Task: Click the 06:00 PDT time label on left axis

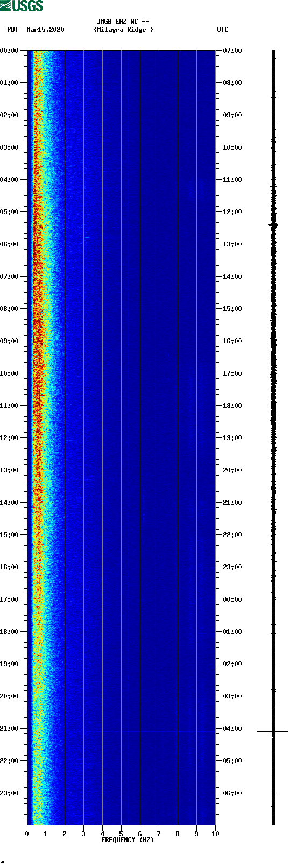Action: point(9,244)
